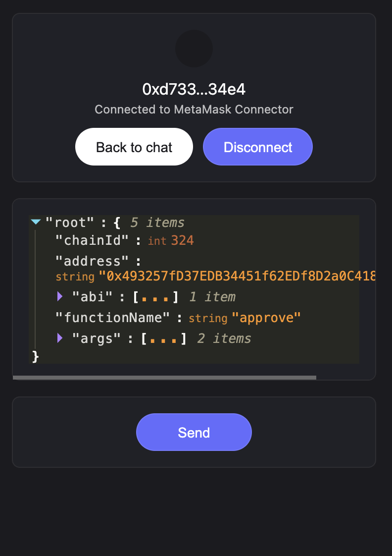Select the address string starting with 0x493257
Screen dimensions: 392x556
233,277
